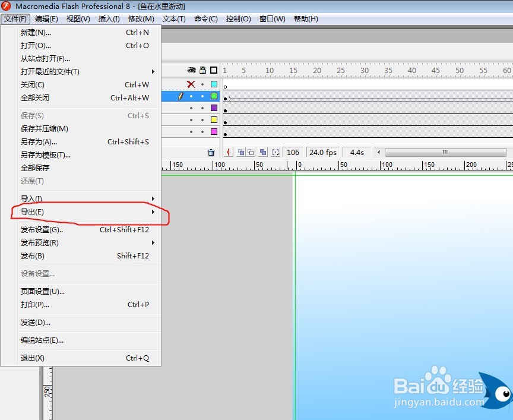Choose 打印(P)... menu entry

coord(88,304)
